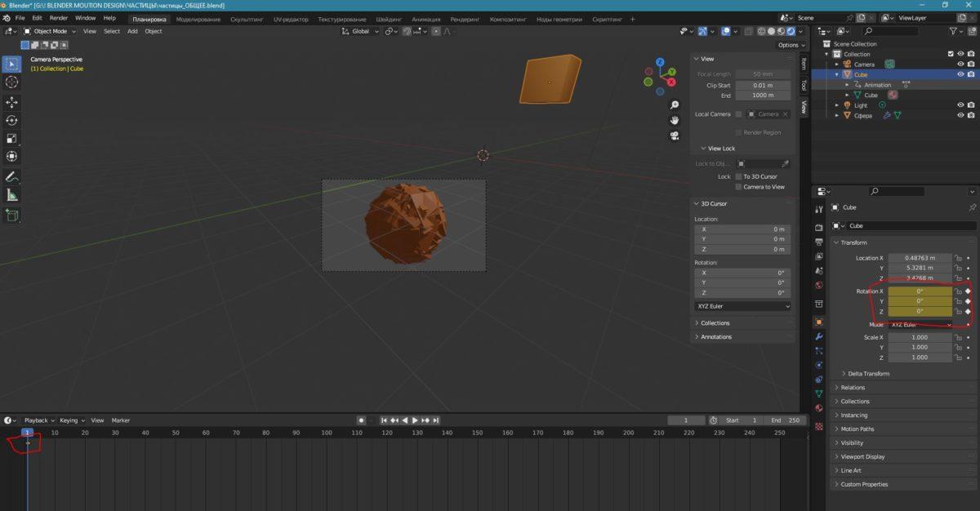980x511 pixels.
Task: Choose the Annotate pencil tool
Action: [x=12, y=176]
